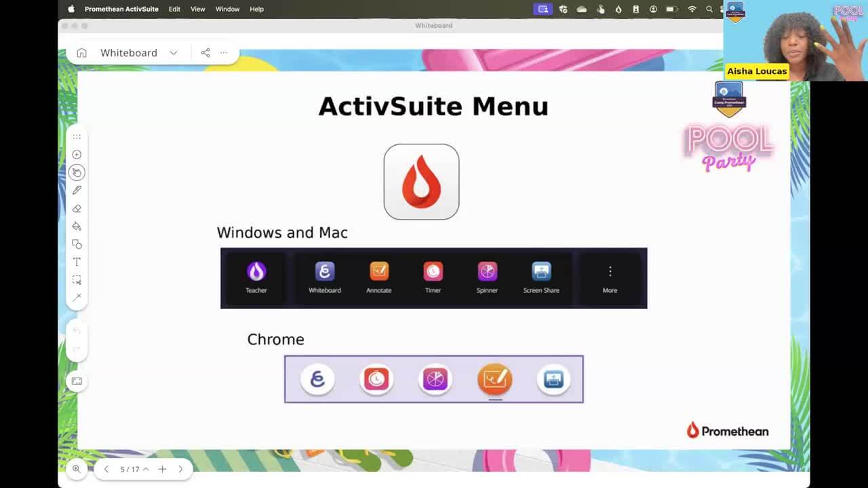868x488 pixels.
Task: Click the Promethean logo on slide
Action: tap(728, 430)
